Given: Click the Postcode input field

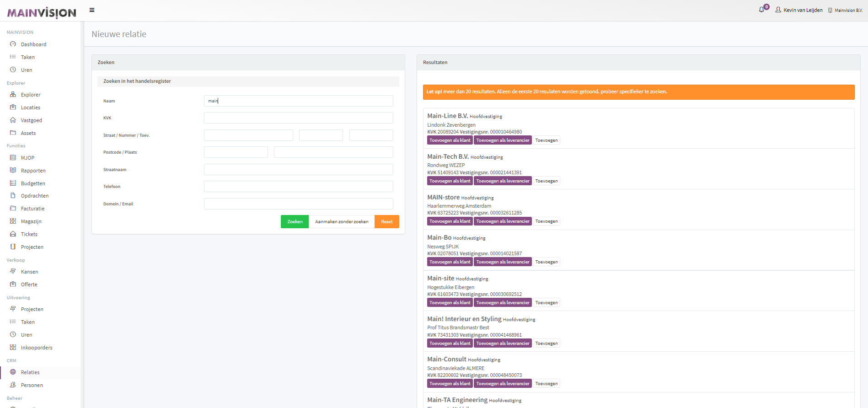Looking at the screenshot, I should (x=236, y=152).
